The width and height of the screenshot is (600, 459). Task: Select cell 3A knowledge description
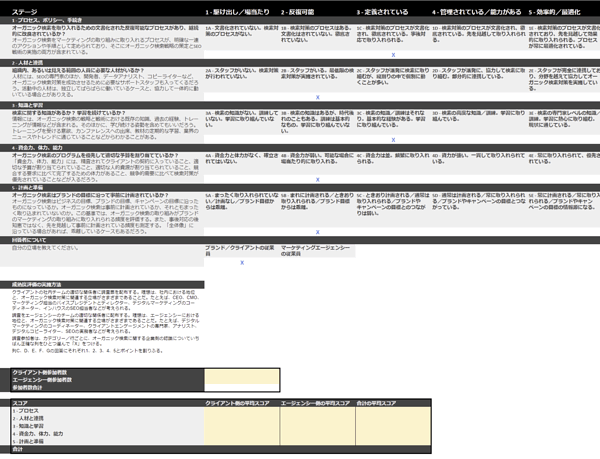(x=242, y=119)
